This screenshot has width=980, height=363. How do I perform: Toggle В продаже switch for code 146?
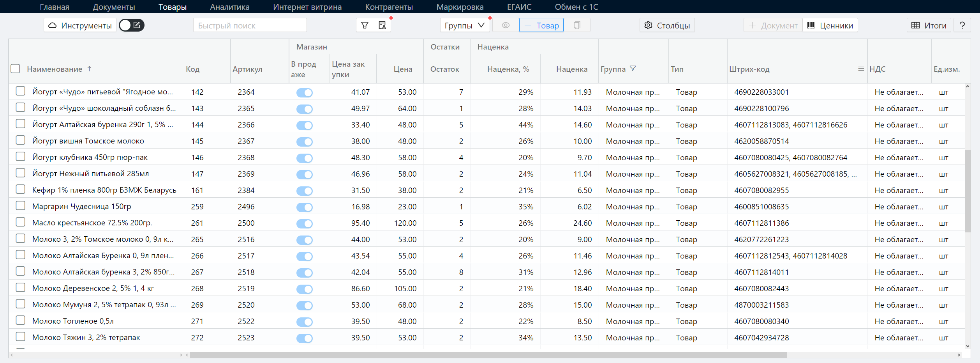click(305, 158)
